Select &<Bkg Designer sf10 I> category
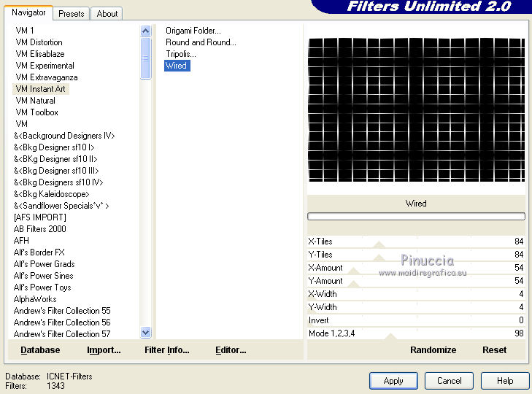Screen dimensions: 532x394 tap(54, 147)
